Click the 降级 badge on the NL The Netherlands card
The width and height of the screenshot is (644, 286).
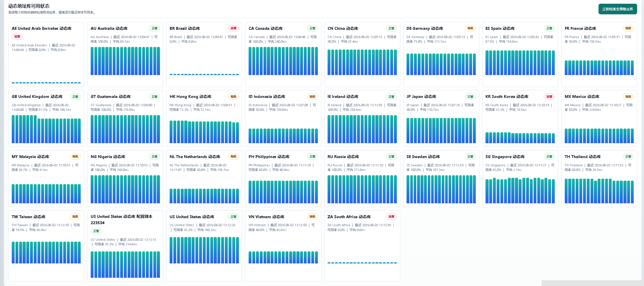coord(233,157)
